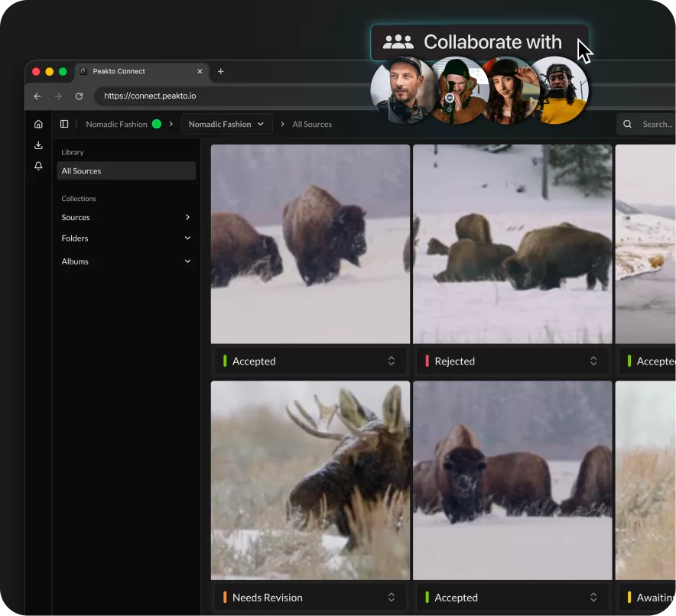Expand the Sources collection
Image resolution: width=676 pixels, height=616 pixels.
[x=187, y=218]
